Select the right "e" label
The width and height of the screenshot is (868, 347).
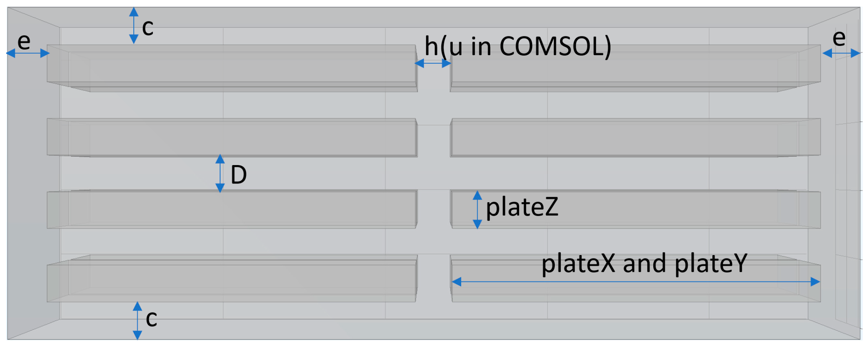pyautogui.click(x=839, y=38)
